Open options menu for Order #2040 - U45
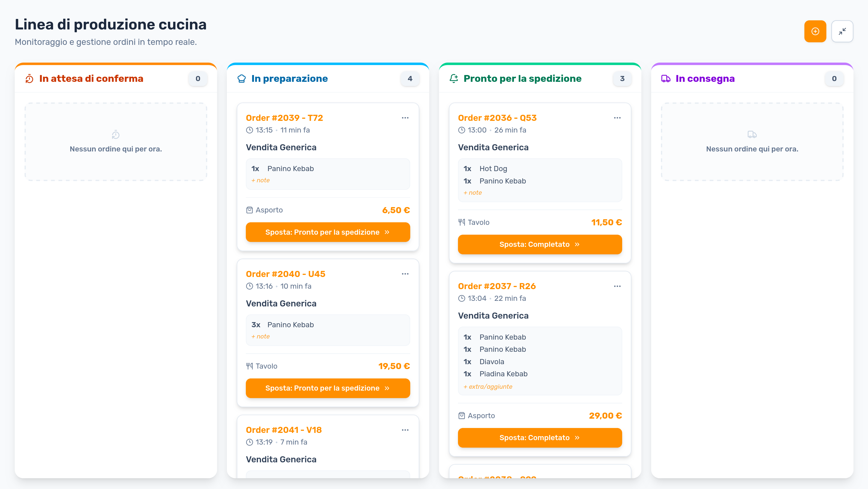 tap(405, 274)
